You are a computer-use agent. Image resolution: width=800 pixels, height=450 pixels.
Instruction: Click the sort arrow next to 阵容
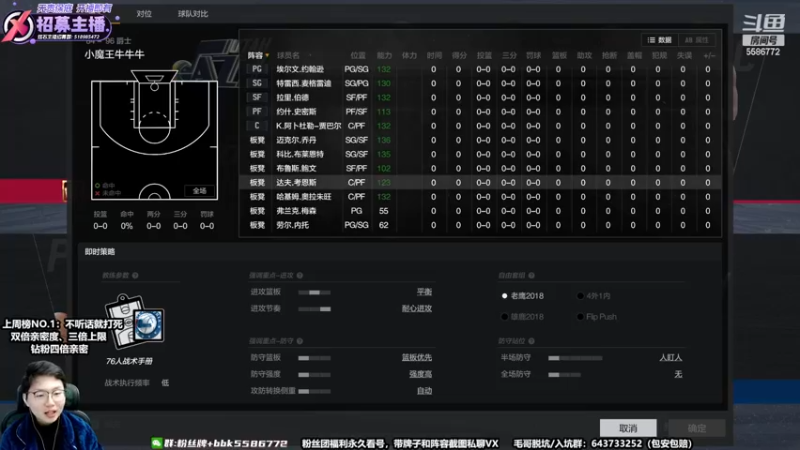coord(267,55)
